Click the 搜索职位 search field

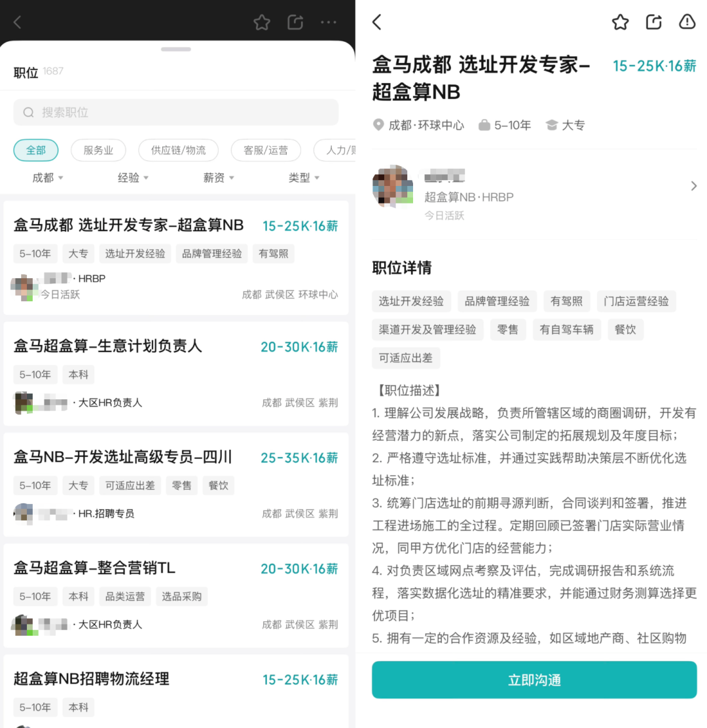(175, 113)
